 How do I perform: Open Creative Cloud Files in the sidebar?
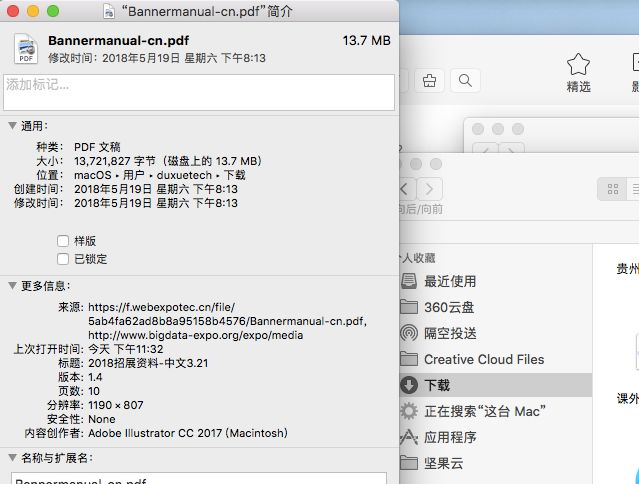484,359
